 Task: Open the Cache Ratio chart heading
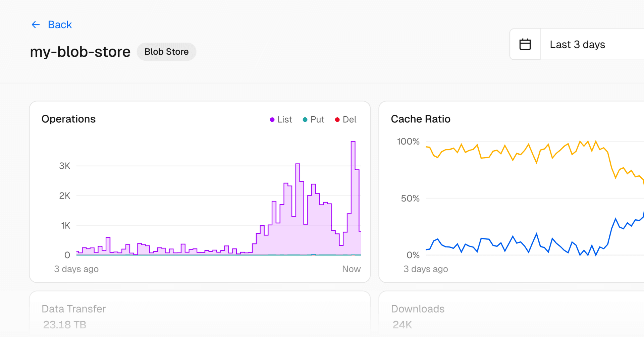[x=421, y=119]
